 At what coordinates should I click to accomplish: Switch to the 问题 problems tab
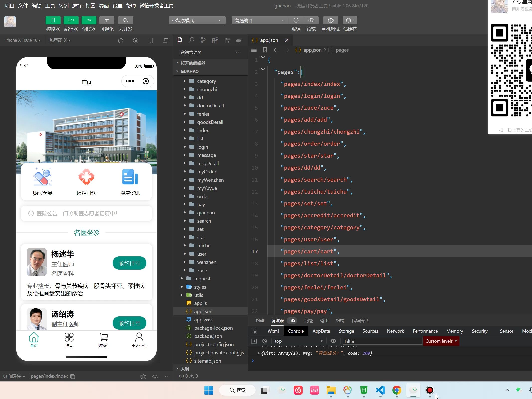tap(309, 321)
